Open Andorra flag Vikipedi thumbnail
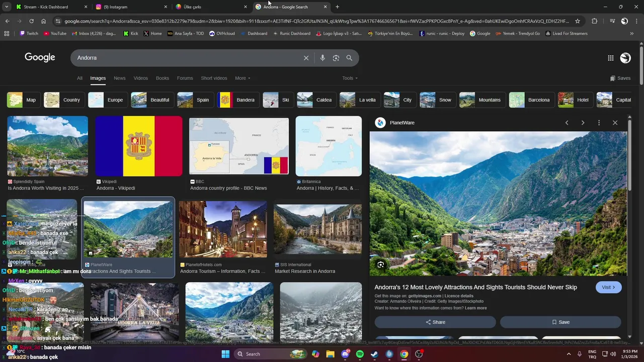This screenshot has width=644, height=362. pos(139,146)
